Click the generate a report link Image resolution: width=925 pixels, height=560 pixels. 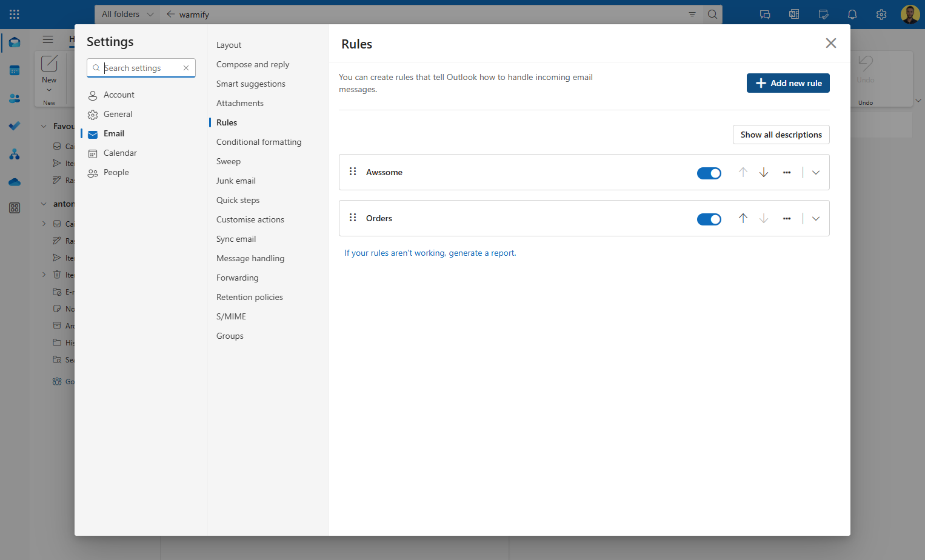(430, 253)
